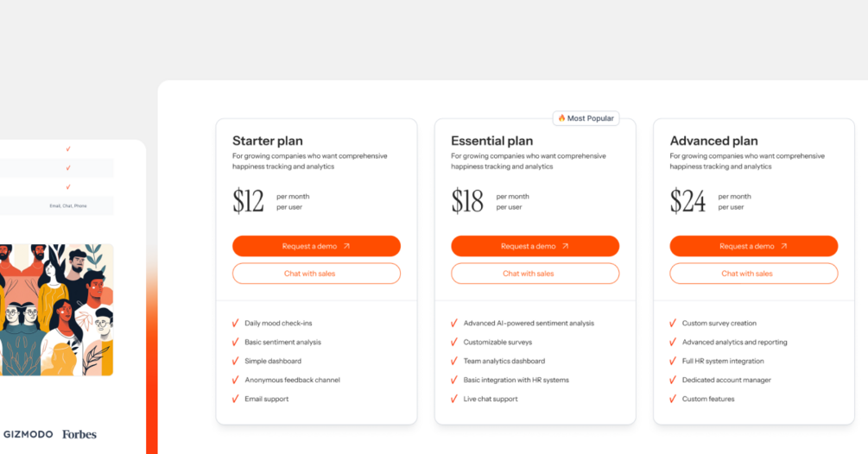Click the Starter plan title
Image resolution: width=868 pixels, height=454 pixels.
[x=267, y=141]
